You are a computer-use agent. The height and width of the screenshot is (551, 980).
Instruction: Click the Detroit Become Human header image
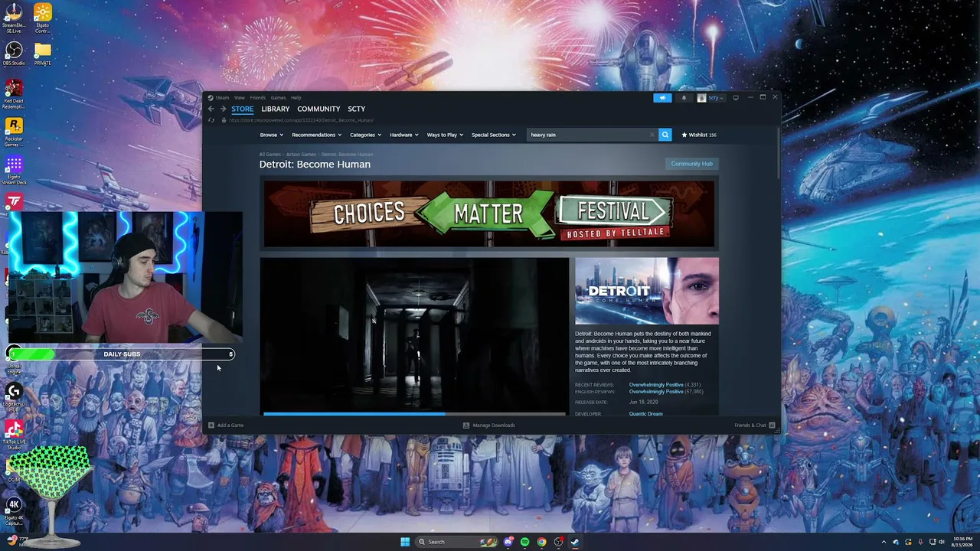(647, 291)
